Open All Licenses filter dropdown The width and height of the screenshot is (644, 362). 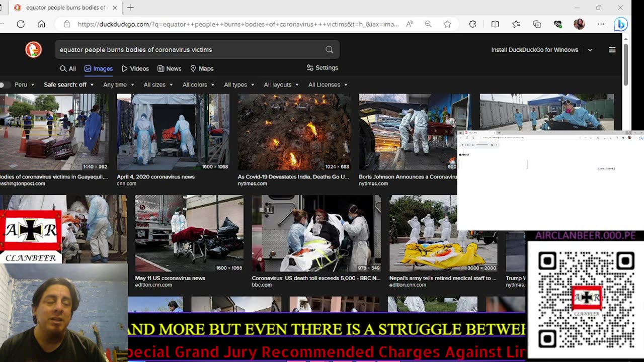[x=328, y=85]
